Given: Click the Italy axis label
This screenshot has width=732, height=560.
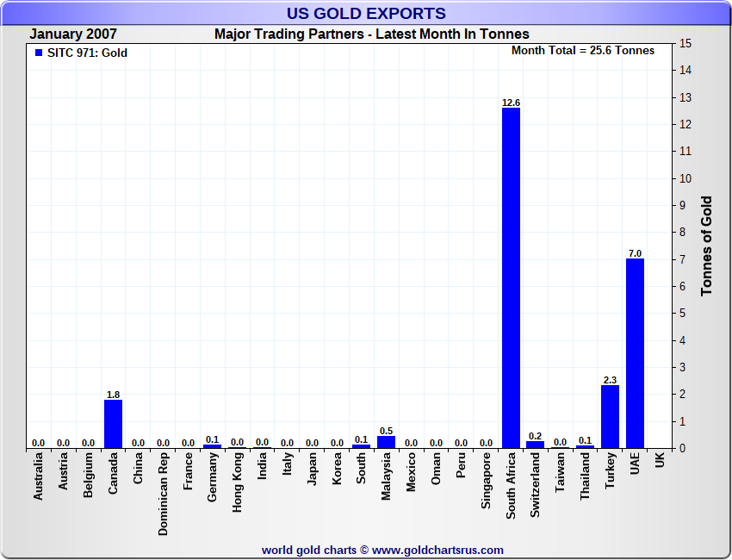Looking at the screenshot, I should click(287, 464).
